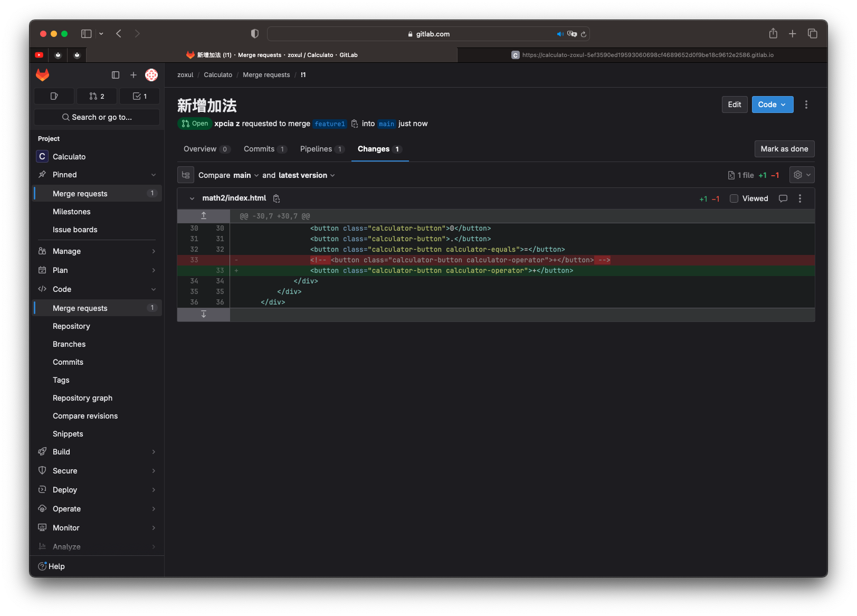Mark file as Viewed checkbox

[x=734, y=198]
